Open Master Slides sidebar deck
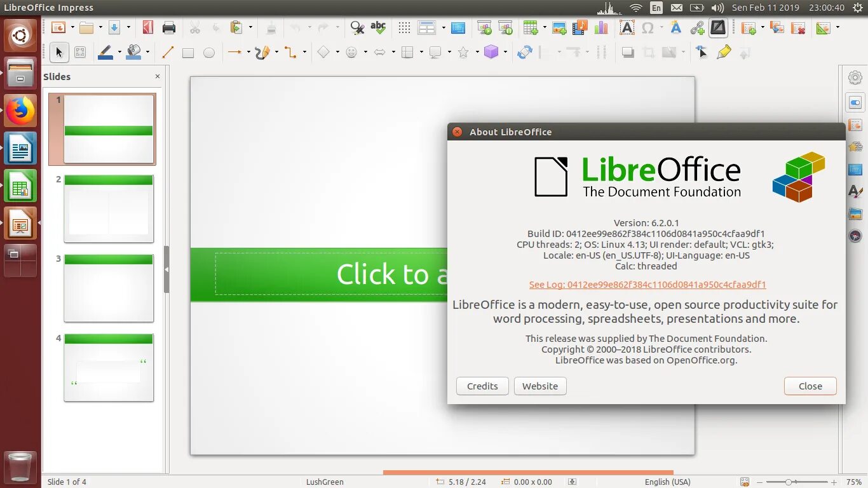This screenshot has height=488, width=868. pos(855,169)
